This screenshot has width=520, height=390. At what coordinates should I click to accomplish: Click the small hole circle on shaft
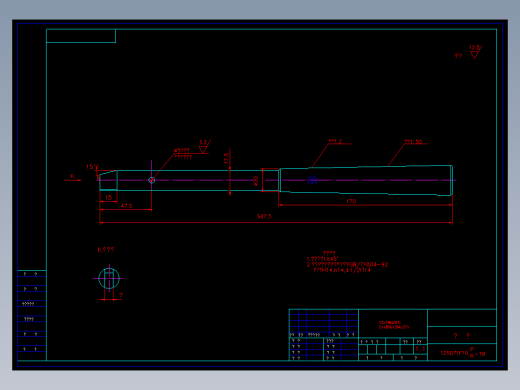pos(152,180)
